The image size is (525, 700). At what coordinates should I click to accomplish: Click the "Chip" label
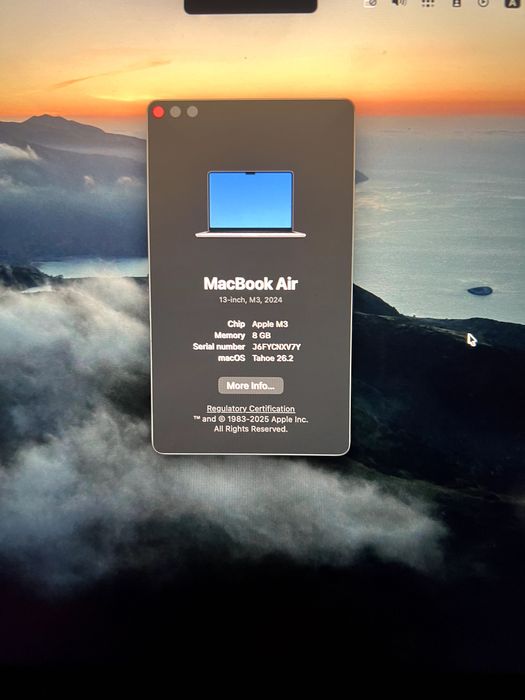click(x=236, y=324)
